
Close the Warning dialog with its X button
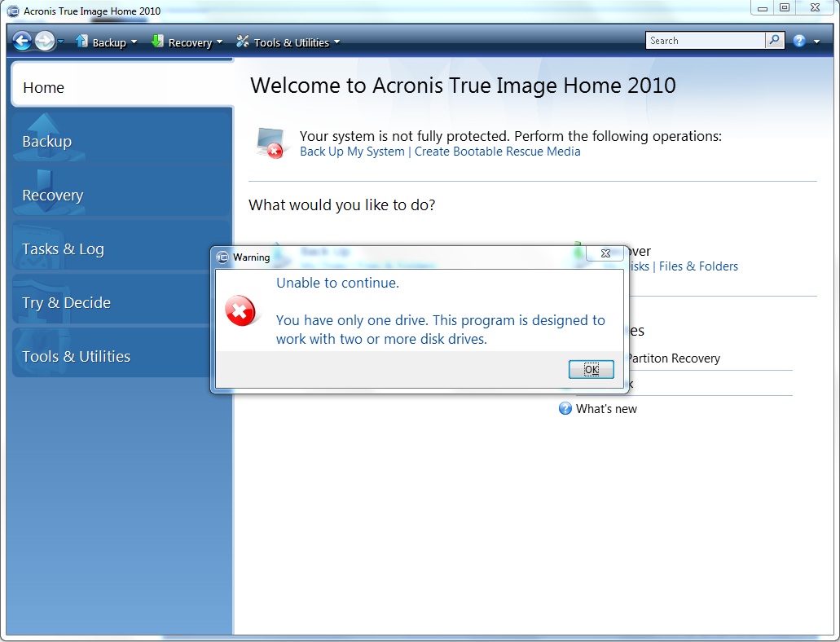click(x=605, y=253)
